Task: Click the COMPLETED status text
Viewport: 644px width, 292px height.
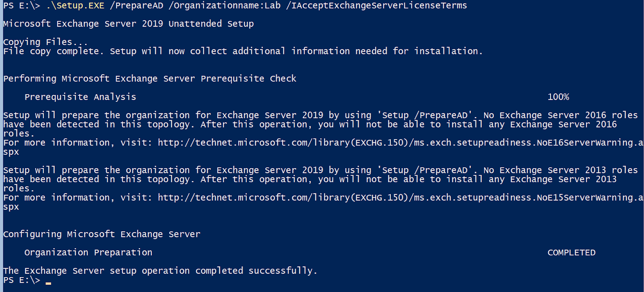Action: 571,253
